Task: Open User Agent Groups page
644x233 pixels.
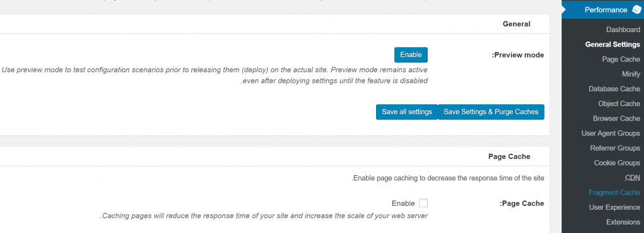Action: point(611,133)
